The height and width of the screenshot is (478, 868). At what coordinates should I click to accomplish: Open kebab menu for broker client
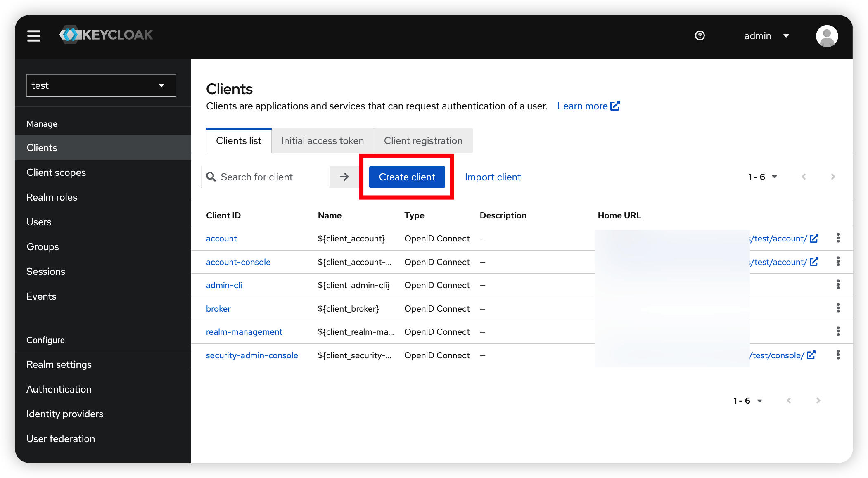coord(838,308)
